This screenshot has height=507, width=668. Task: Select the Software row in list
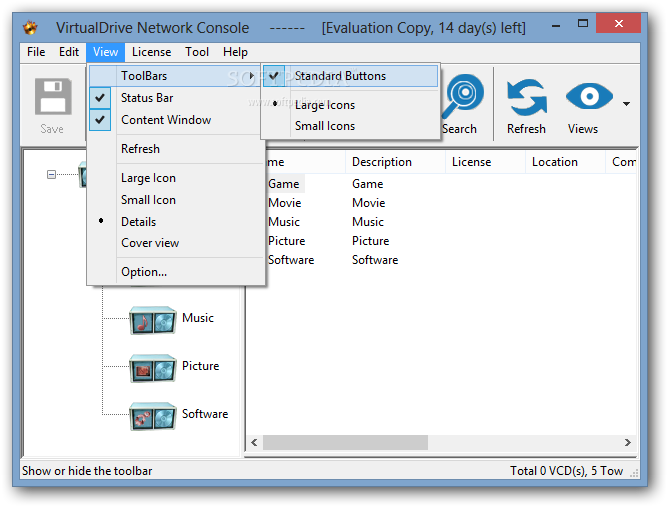291,260
